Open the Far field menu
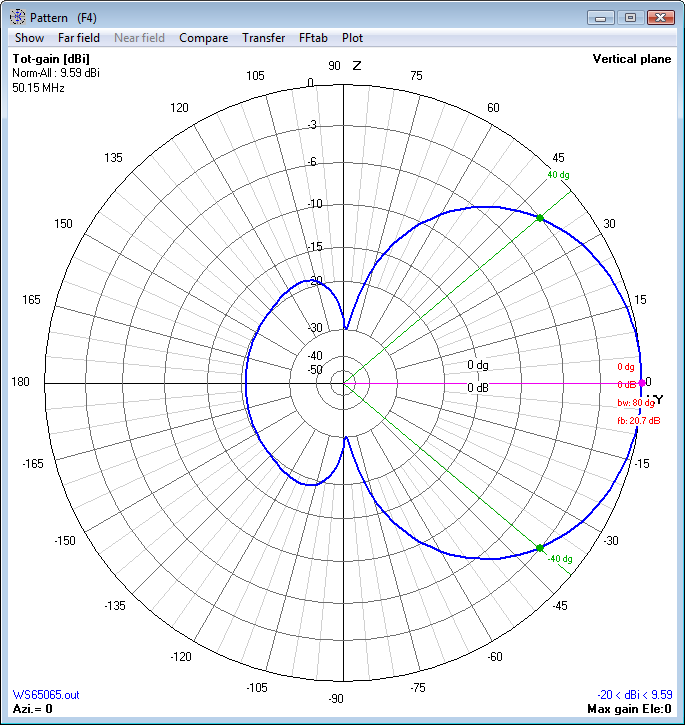Viewport: 685px width, 725px height. 79,38
